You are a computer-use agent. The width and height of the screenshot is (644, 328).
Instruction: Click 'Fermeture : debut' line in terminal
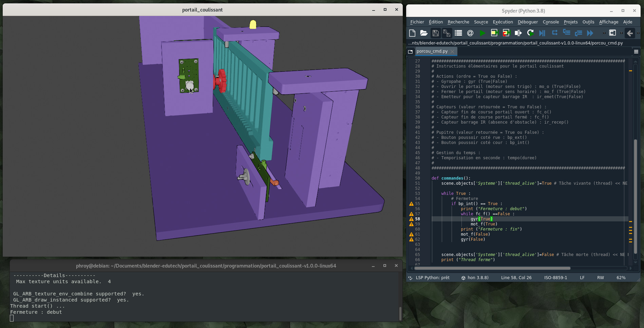tap(36, 312)
